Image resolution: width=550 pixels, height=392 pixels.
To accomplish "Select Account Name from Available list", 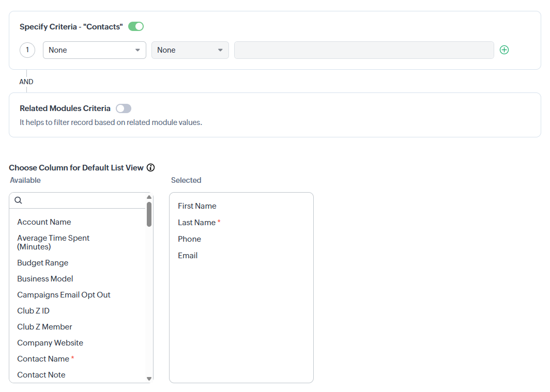I will coord(44,222).
